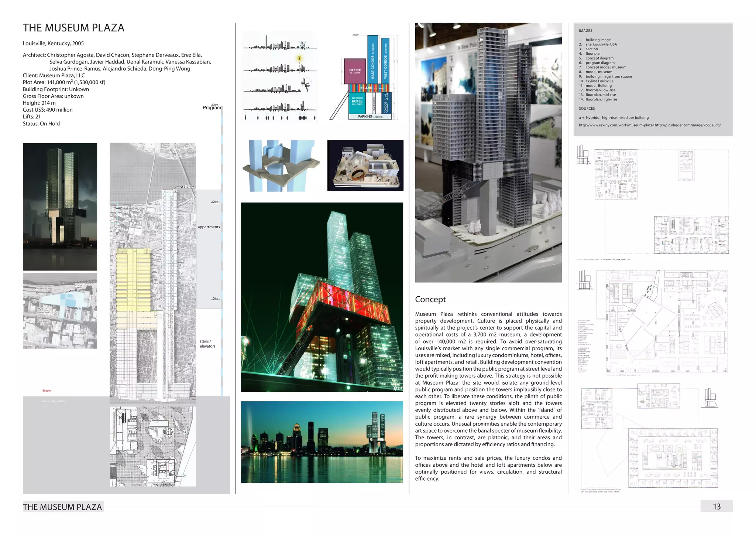756x535 pixels.
Task: Open the Louisville site aerial plan image
Action: (60, 311)
